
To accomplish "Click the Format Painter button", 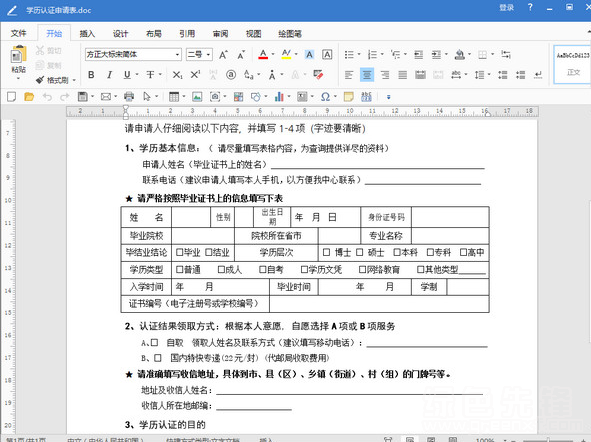I will (52, 80).
